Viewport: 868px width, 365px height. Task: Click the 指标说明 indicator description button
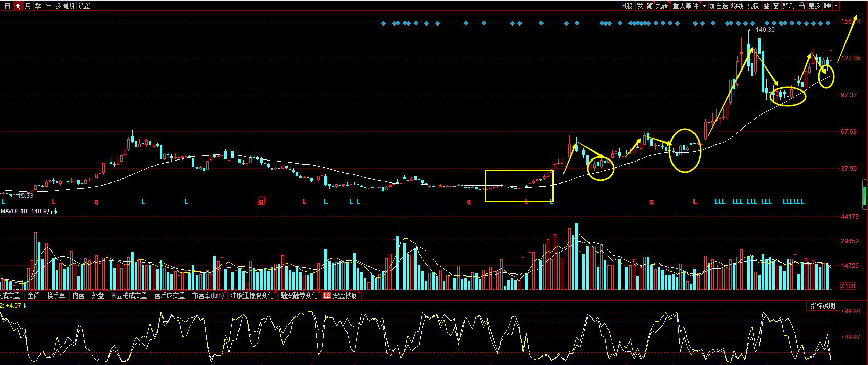pyautogui.click(x=822, y=306)
